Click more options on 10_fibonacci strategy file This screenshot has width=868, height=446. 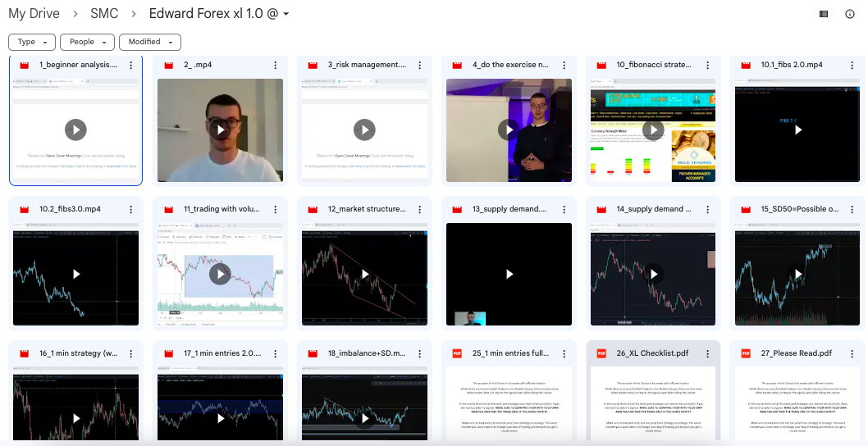[x=706, y=65]
